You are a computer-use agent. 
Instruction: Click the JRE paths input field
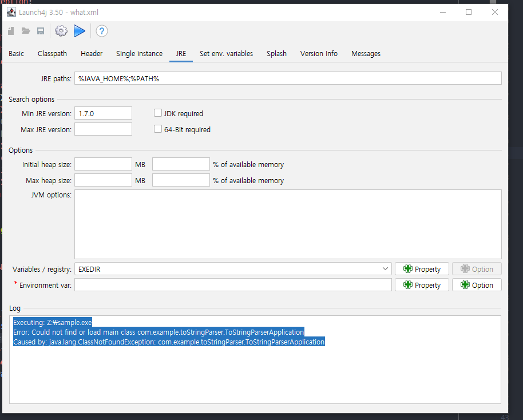[288, 78]
